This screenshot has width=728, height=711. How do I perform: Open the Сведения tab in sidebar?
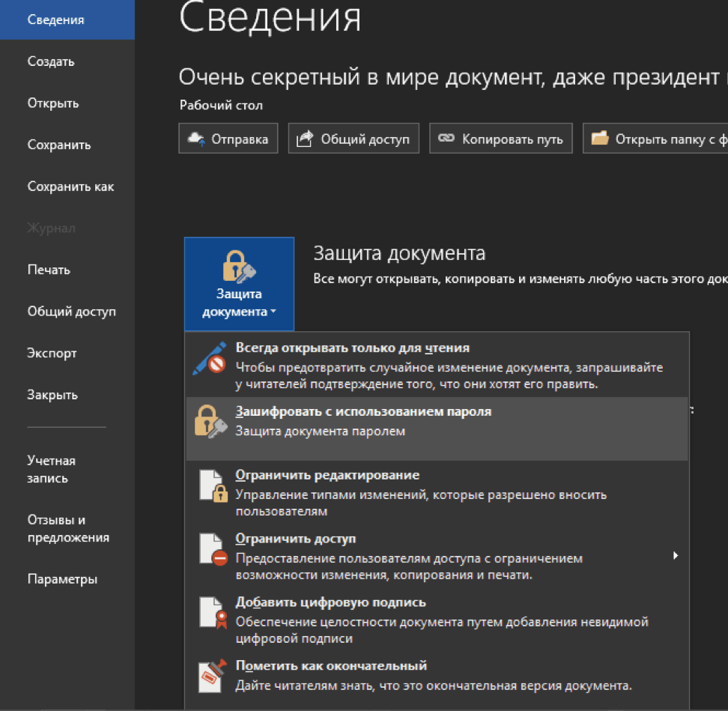click(x=67, y=19)
